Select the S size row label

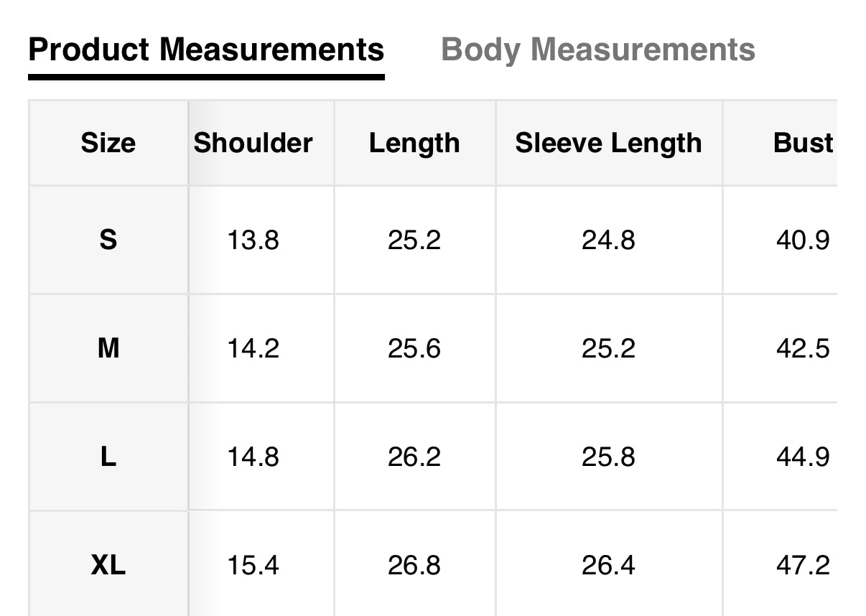[x=108, y=240]
